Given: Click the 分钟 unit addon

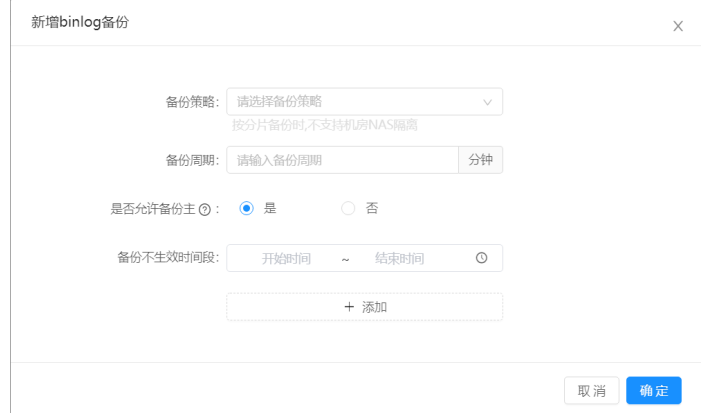Looking at the screenshot, I should coord(480,160).
